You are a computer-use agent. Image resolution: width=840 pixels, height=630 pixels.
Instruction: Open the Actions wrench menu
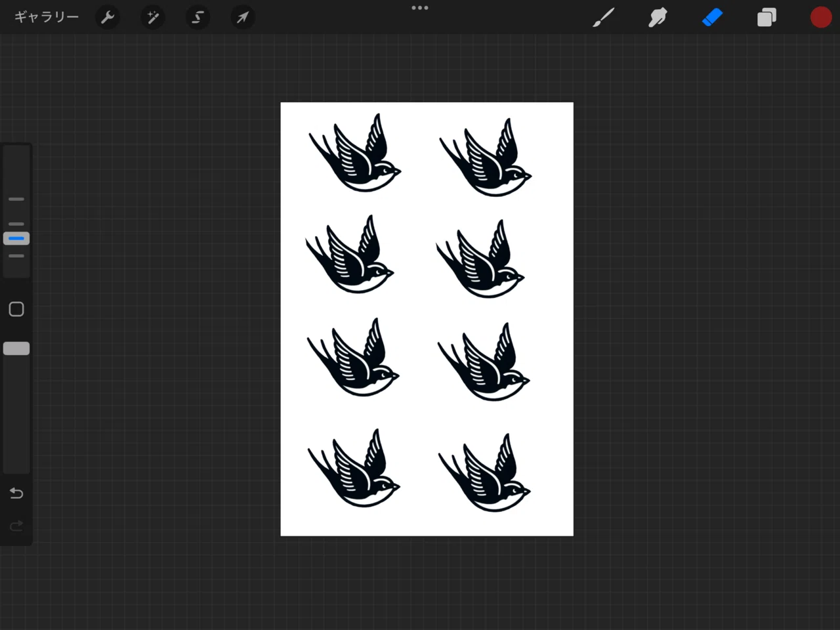(x=108, y=18)
